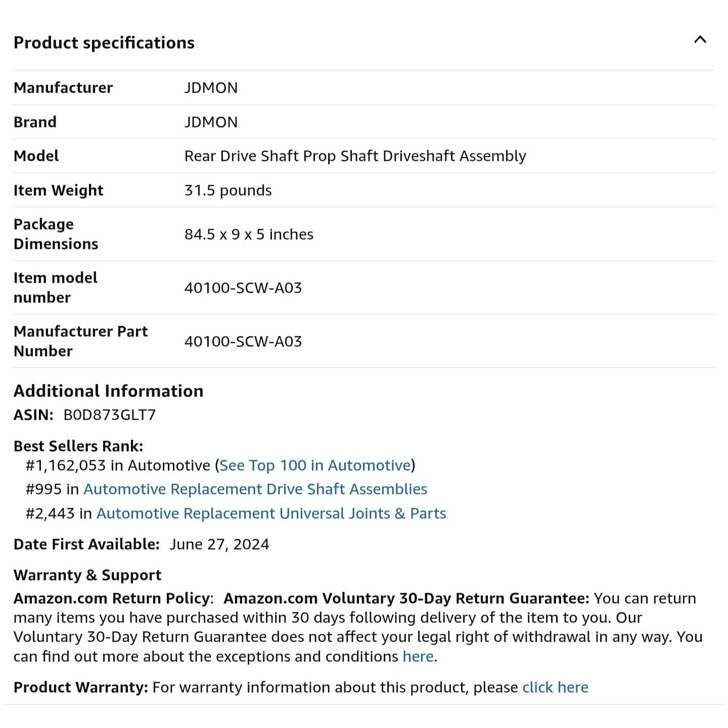Viewport: 728px width, 728px height.
Task: Follow the 'here' return conditions link
Action: tap(418, 656)
